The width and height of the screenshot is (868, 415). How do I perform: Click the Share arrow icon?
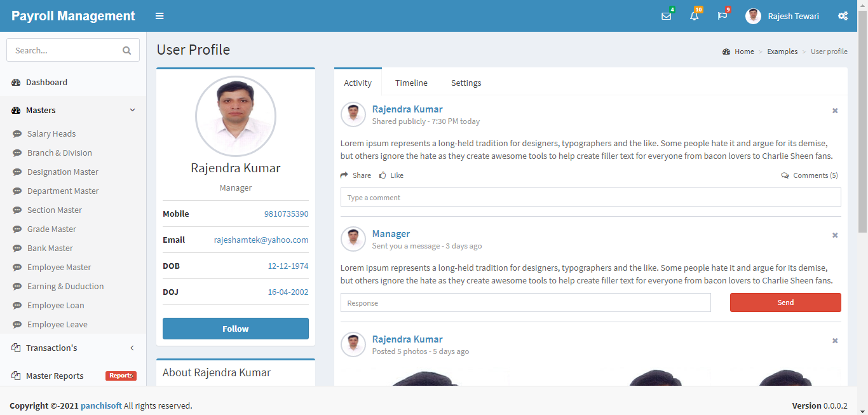(x=344, y=175)
